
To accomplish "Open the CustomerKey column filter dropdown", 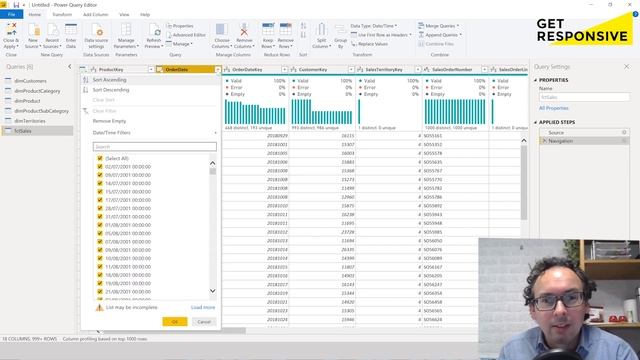I will point(351,70).
